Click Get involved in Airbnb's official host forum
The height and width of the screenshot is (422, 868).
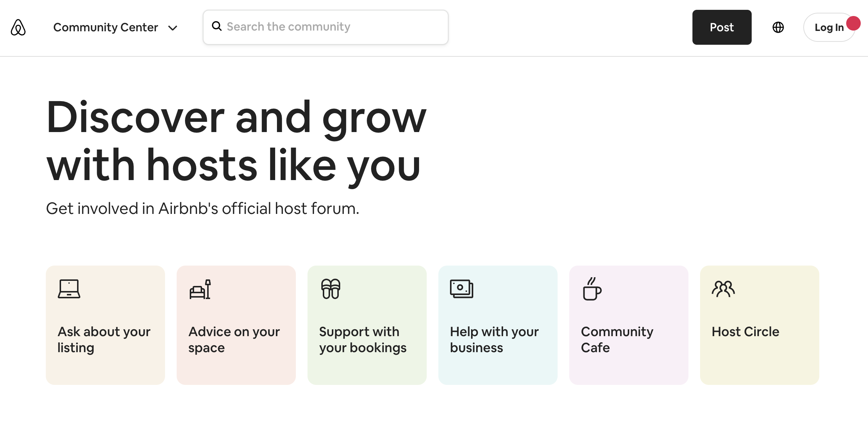(202, 208)
